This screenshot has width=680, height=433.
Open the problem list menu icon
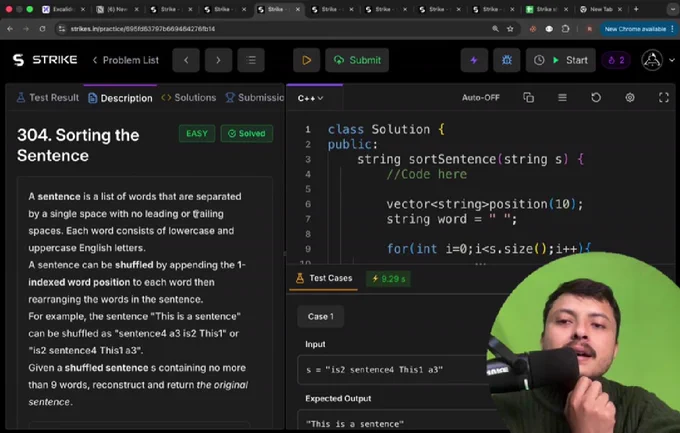click(x=251, y=60)
